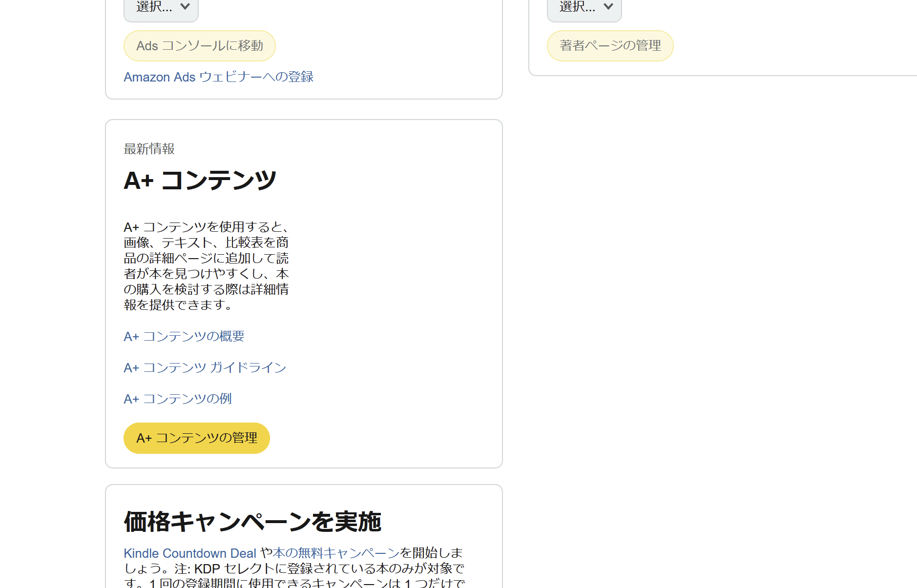Open the 選択... dropdown above 著者ページの管理
This screenshot has height=588, width=917.
[x=584, y=7]
